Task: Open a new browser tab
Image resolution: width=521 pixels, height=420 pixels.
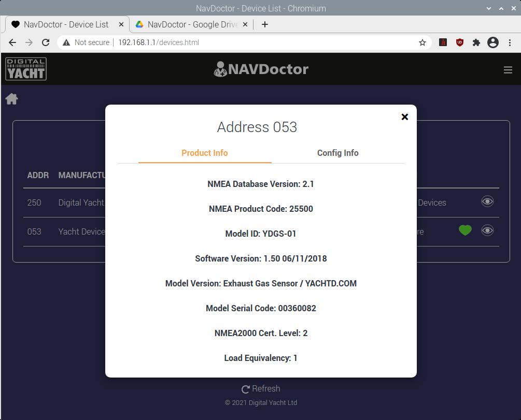Action: click(265, 24)
